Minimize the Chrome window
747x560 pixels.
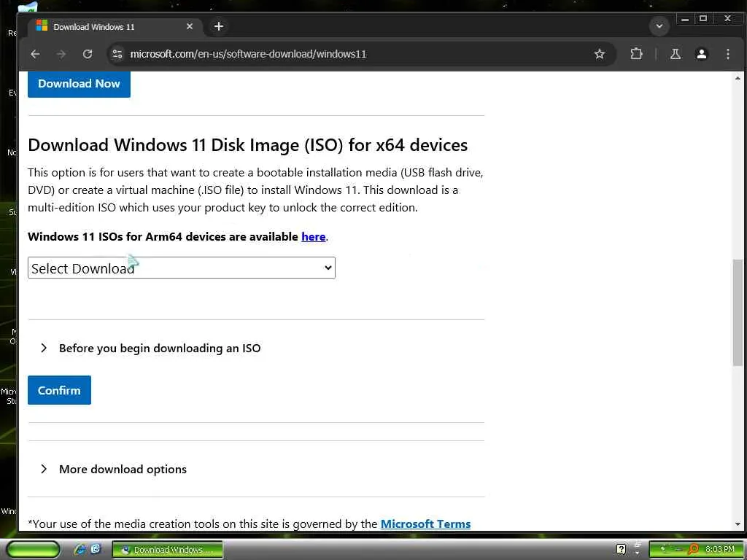click(x=685, y=19)
